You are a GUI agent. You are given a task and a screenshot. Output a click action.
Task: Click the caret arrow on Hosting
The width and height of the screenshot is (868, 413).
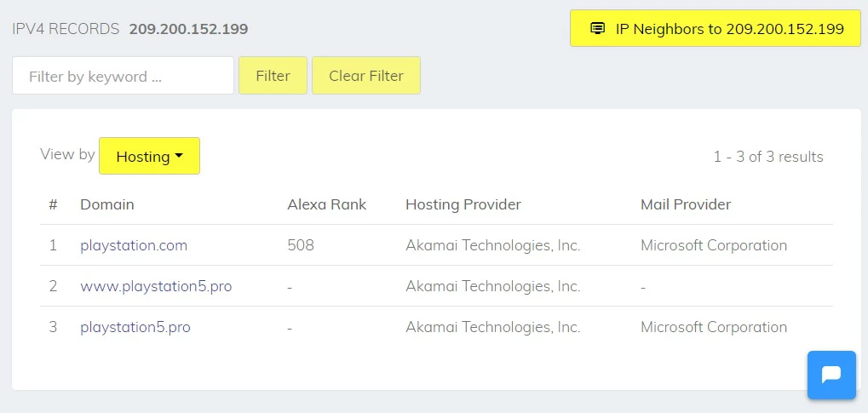point(178,156)
